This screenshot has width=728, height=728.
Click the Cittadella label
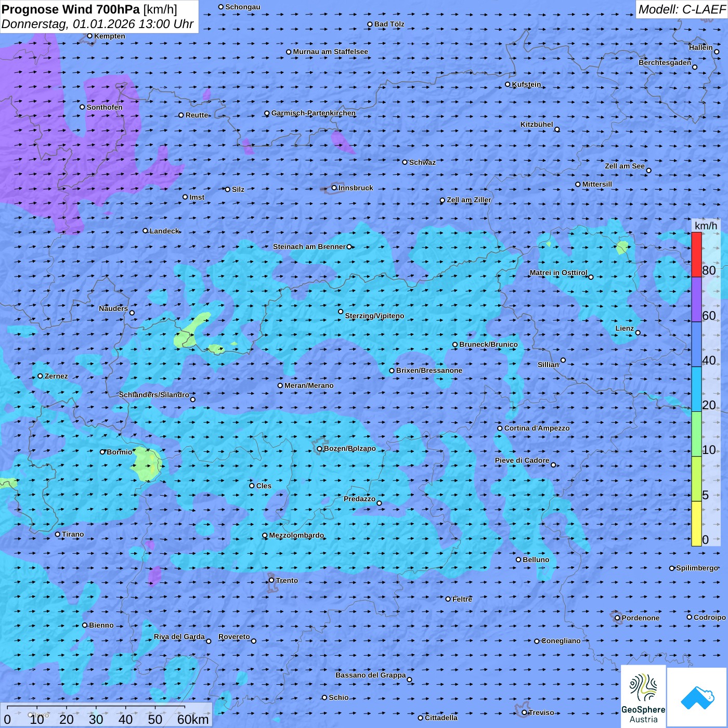tap(441, 718)
